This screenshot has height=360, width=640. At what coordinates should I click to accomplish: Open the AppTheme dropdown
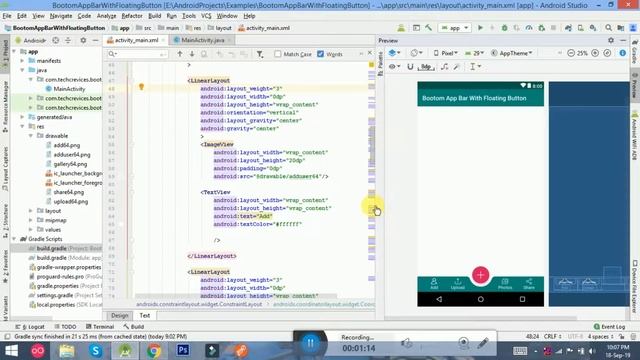(512, 53)
